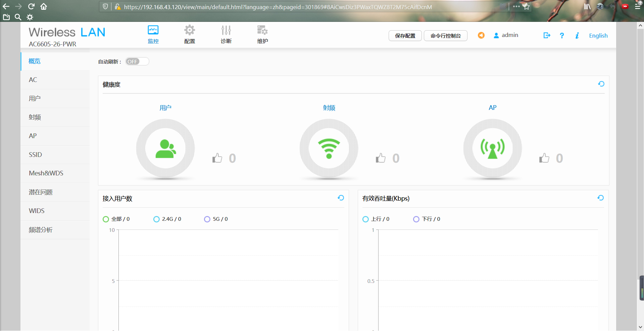
Task: Refresh the 健康度 health panel
Action: [601, 84]
